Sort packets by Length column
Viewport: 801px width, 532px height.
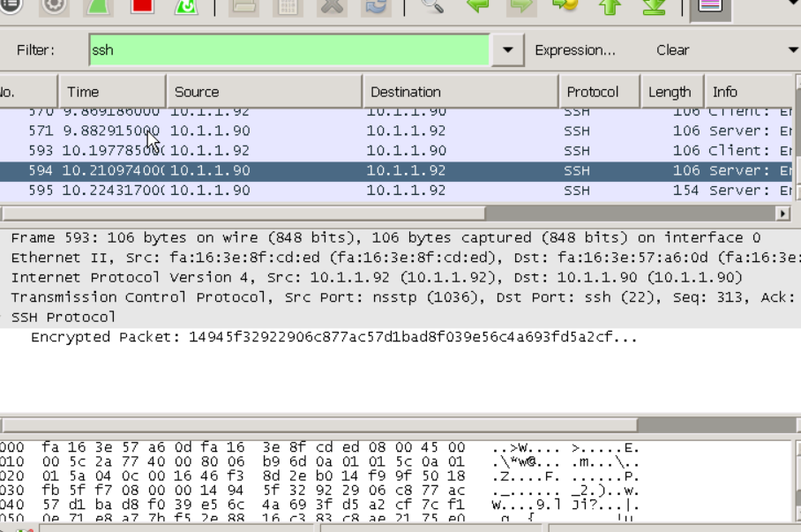pyautogui.click(x=671, y=92)
